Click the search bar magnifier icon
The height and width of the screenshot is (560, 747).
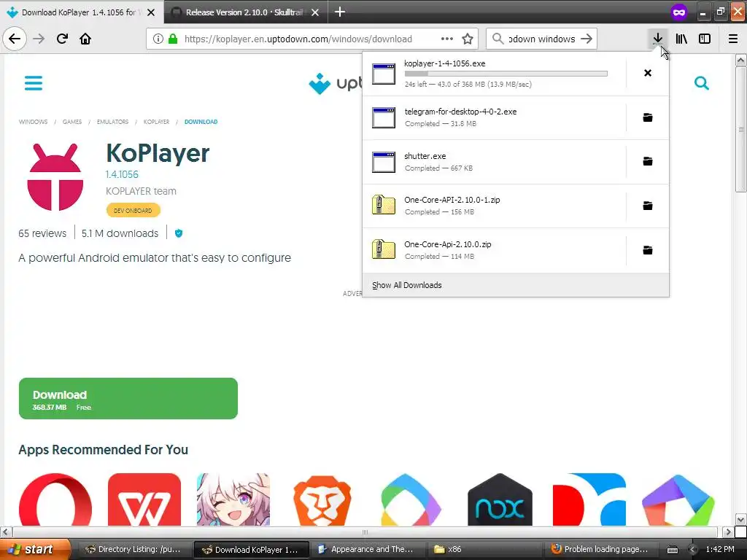498,39
